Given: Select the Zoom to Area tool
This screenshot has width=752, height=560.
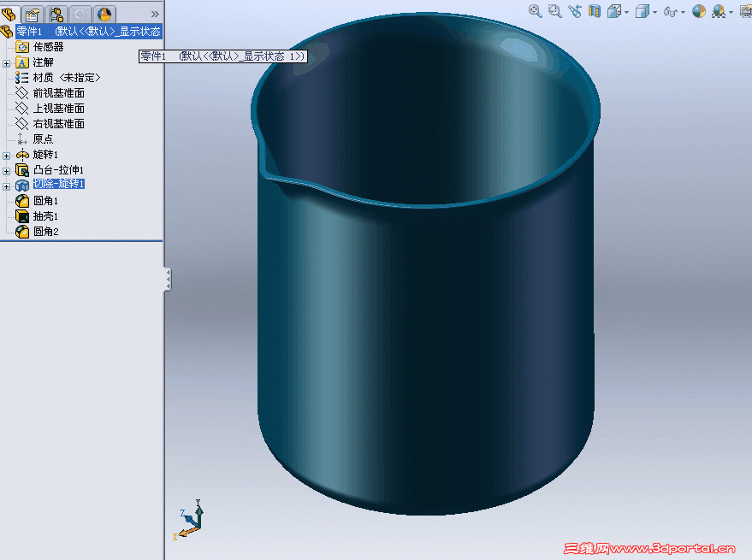Looking at the screenshot, I should click(x=554, y=11).
